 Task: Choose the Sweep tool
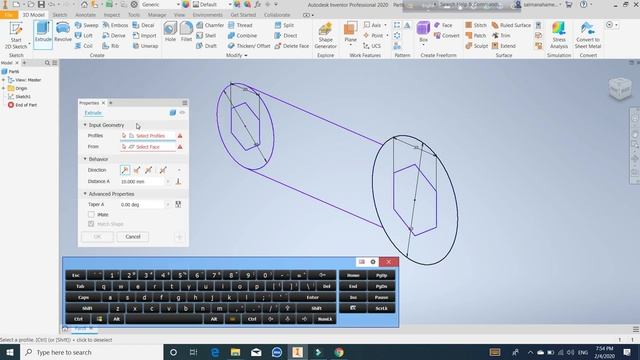tap(86, 25)
